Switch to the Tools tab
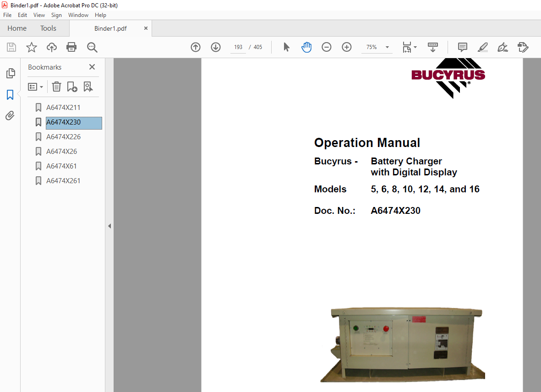Image resolution: width=541 pixels, height=392 pixels. (x=48, y=28)
